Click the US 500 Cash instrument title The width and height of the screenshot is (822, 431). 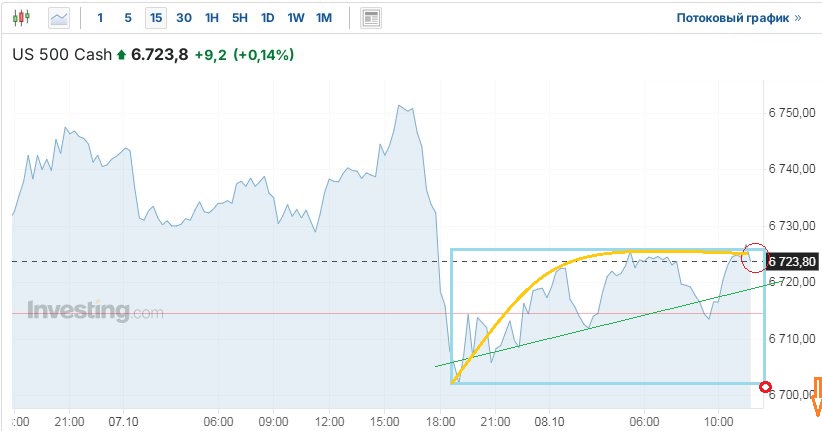(x=61, y=55)
